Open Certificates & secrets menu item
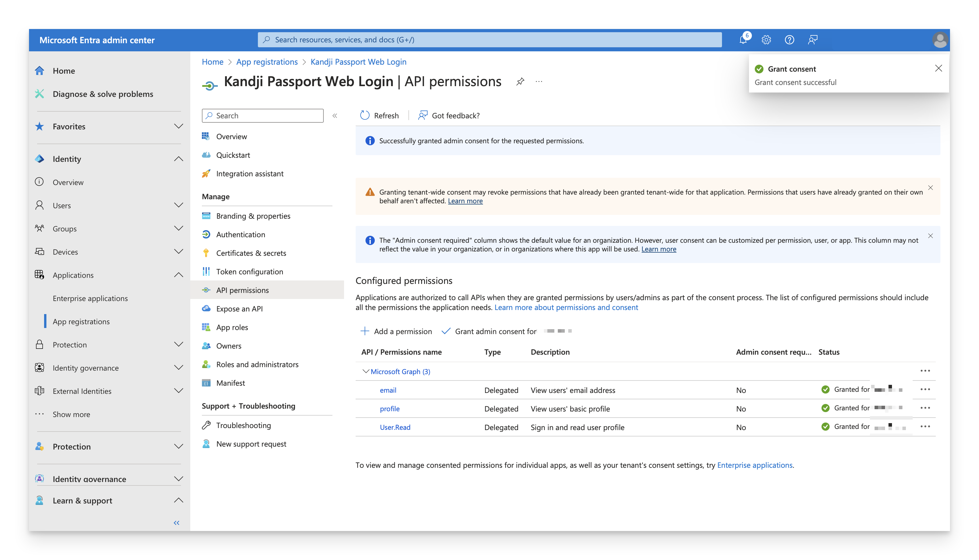The height and width of the screenshot is (560, 979). coord(251,253)
